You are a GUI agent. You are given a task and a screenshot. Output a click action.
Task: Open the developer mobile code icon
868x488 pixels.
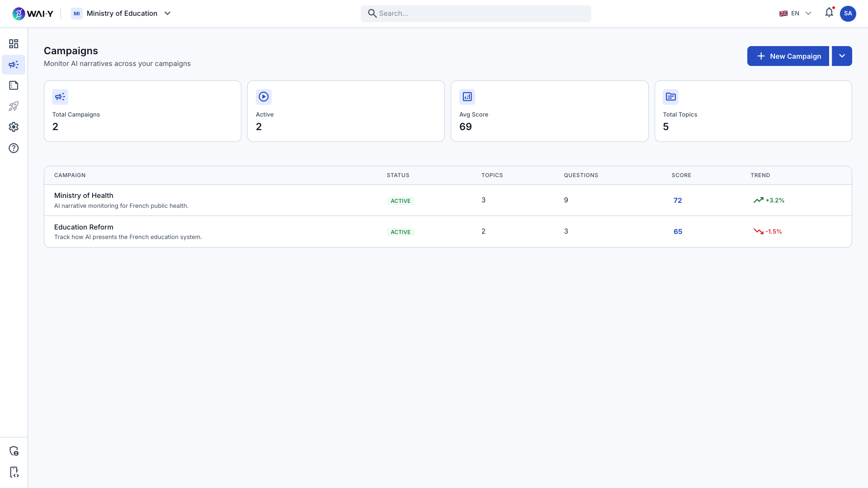pos(14,472)
